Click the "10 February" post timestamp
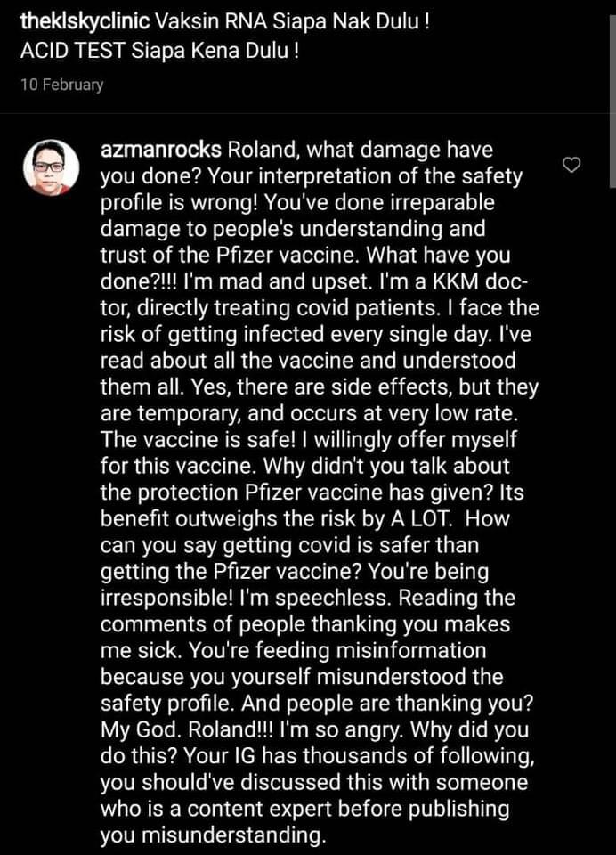This screenshot has height=855, width=616. pyautogui.click(x=61, y=85)
